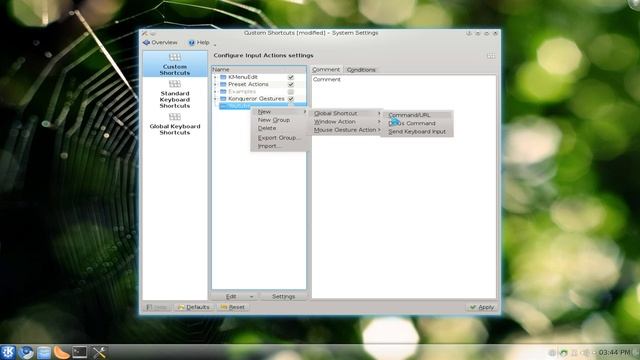Choose the Command/URL action type

(417, 115)
